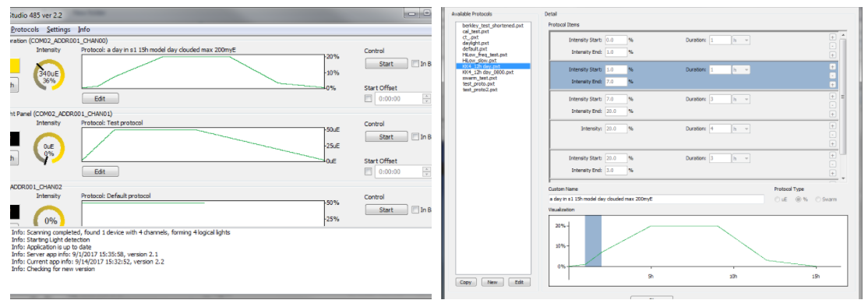
Task: Start the a day in s1 protocol
Action: (386, 64)
